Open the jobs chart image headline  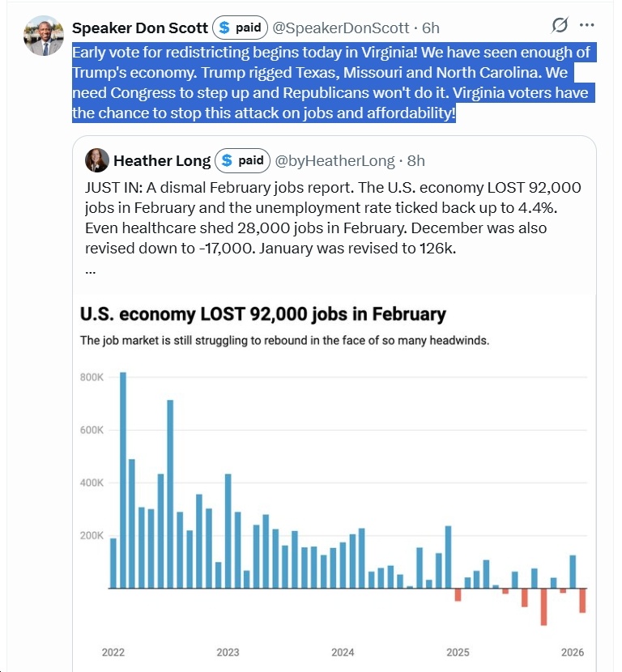(263, 313)
